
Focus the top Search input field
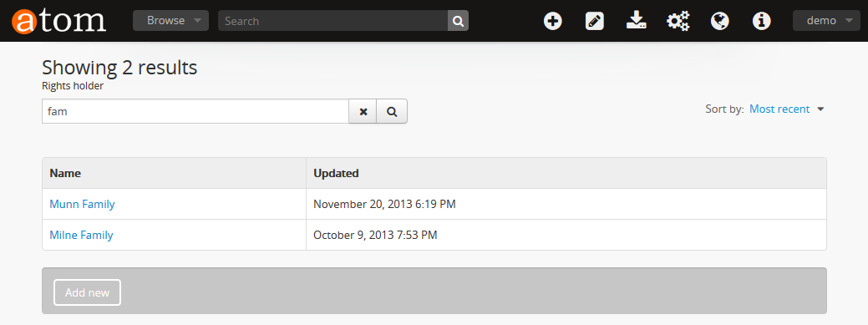click(333, 21)
